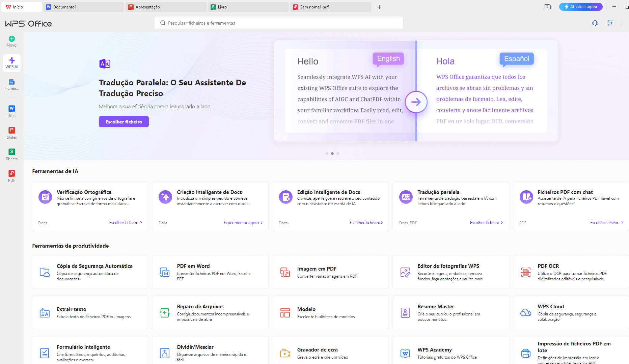Open the Ficheiros sidebar item
Viewport: 629px width, 364px height.
click(x=12, y=84)
